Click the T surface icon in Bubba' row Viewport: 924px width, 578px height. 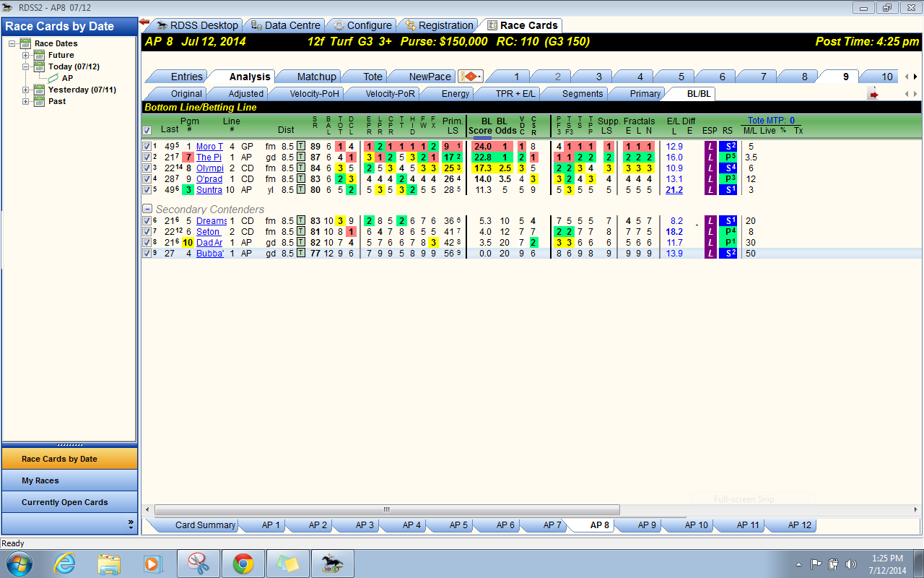pos(301,254)
